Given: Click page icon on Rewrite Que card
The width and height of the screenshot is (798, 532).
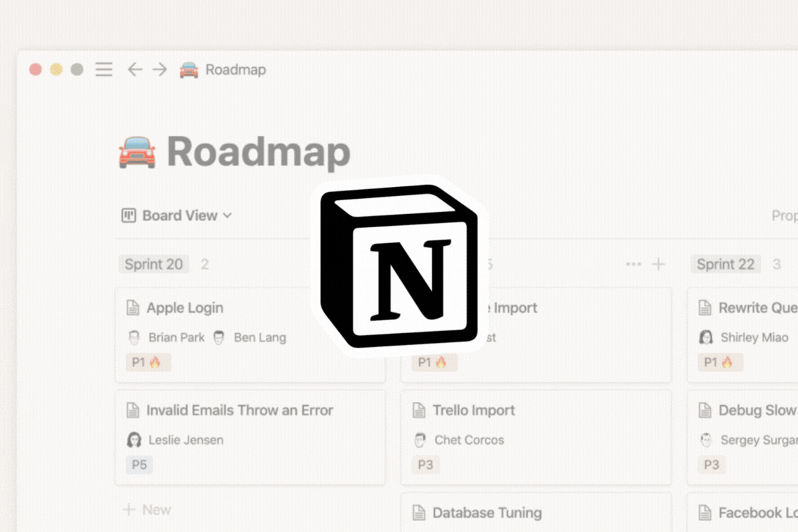Looking at the screenshot, I should [705, 308].
